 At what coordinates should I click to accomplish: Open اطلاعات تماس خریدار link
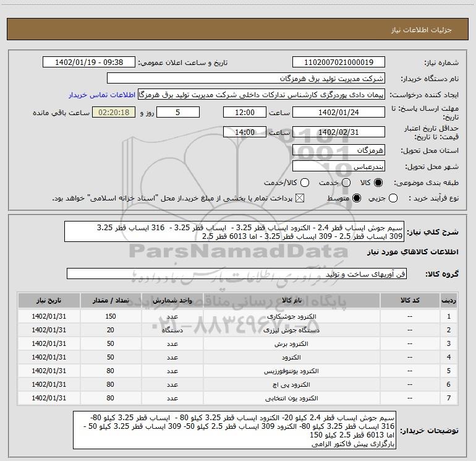(102, 95)
